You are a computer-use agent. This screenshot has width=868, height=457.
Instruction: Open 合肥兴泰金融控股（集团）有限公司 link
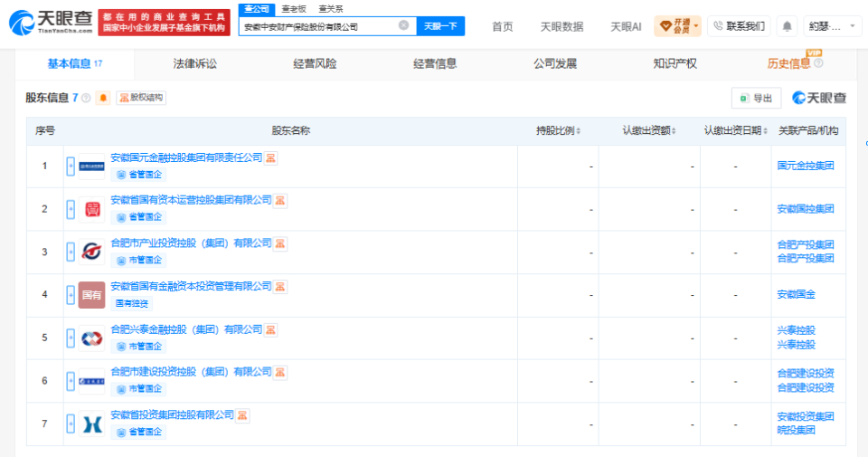(x=186, y=329)
